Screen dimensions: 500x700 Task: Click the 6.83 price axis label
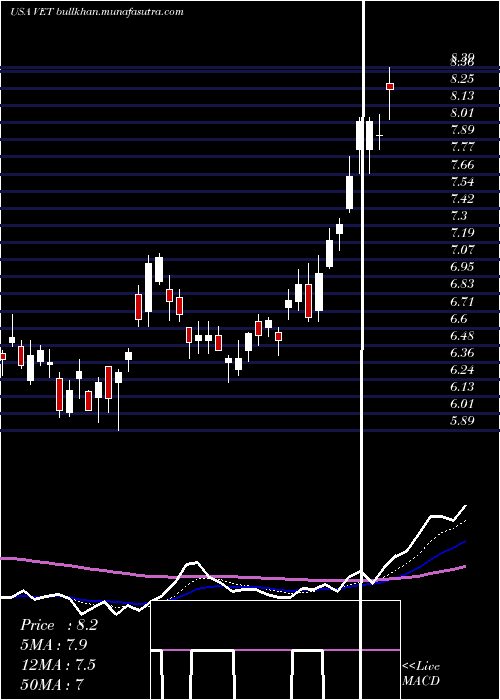tap(462, 284)
